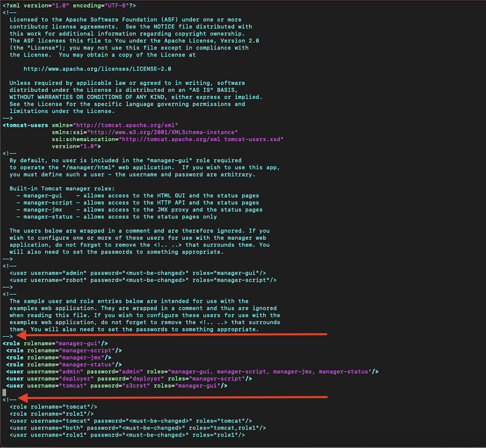This screenshot has height=448, width=486.
Task: Click the role rolename="manager-gui" line
Action: point(55,343)
